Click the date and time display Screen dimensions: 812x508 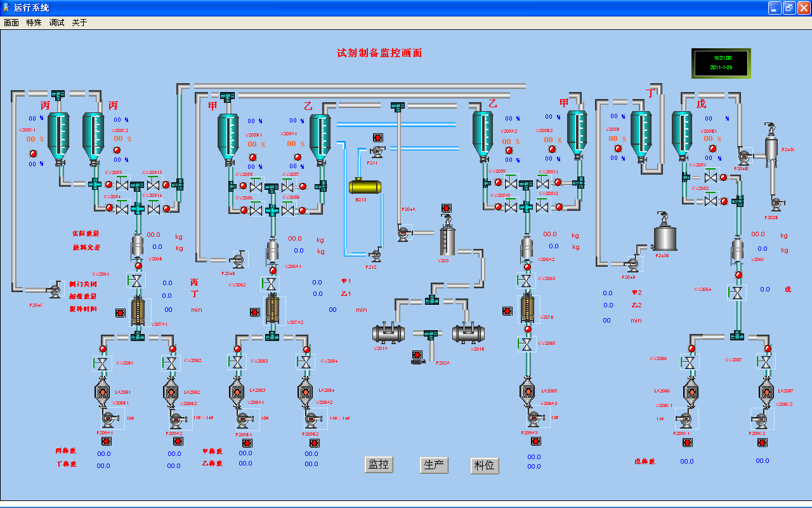pyautogui.click(x=721, y=63)
